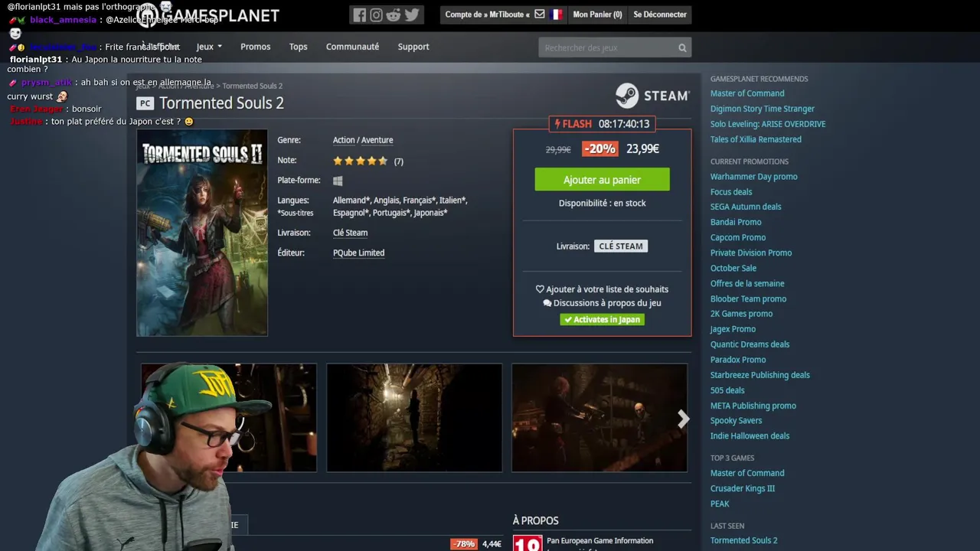Open Tales of Xillia Remastered link
The height and width of the screenshot is (551, 980).
756,139
